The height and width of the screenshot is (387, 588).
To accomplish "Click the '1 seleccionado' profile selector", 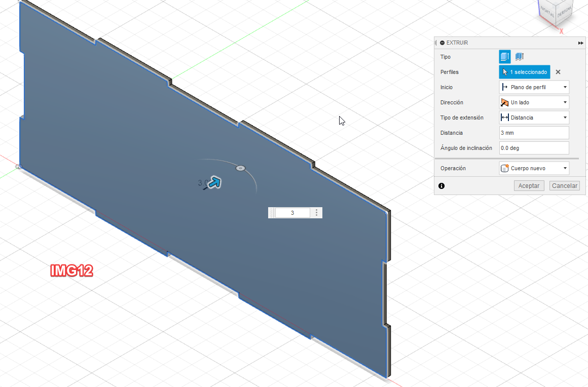I will tap(525, 72).
